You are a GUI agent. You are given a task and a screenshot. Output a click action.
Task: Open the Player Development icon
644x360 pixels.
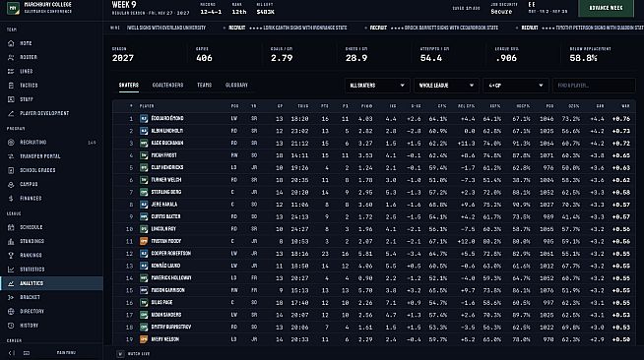click(11, 113)
